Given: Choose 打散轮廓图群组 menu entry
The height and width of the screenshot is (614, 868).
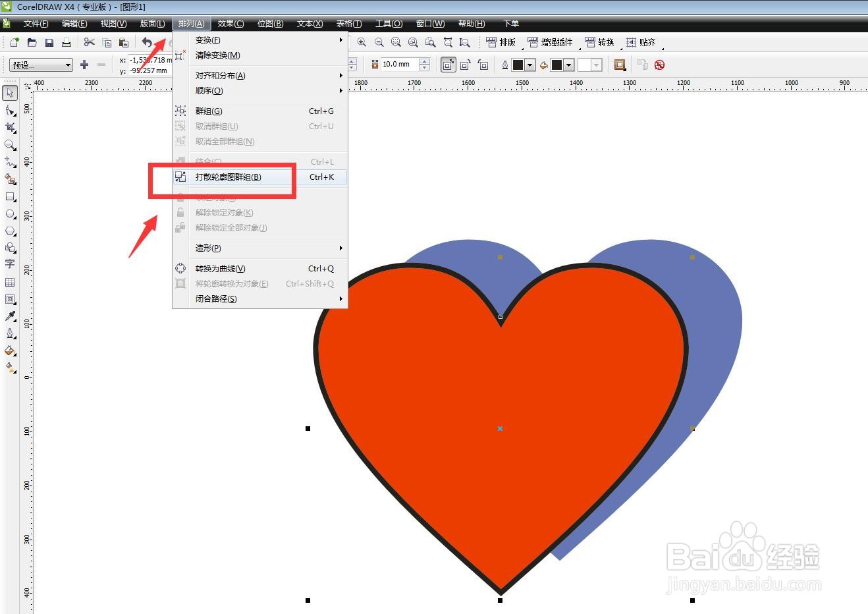Looking at the screenshot, I should [x=259, y=177].
